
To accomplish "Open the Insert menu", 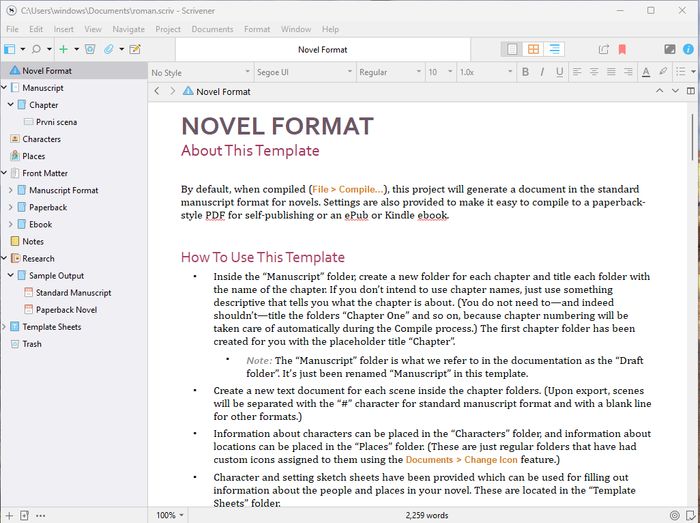I will (x=63, y=29).
